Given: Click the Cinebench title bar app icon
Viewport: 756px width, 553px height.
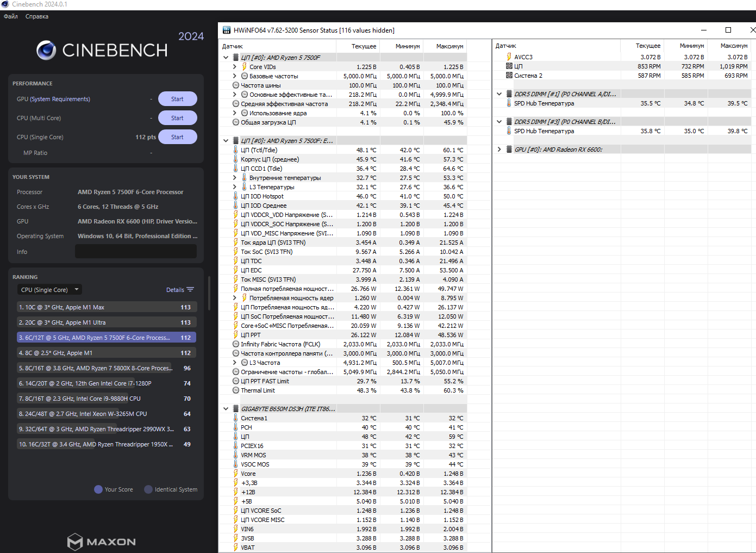Looking at the screenshot, I should tap(5, 4).
